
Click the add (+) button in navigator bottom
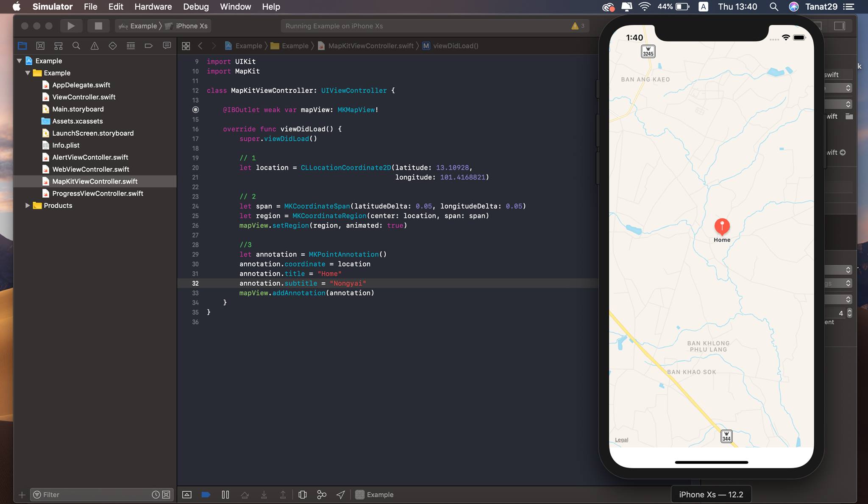coord(22,495)
